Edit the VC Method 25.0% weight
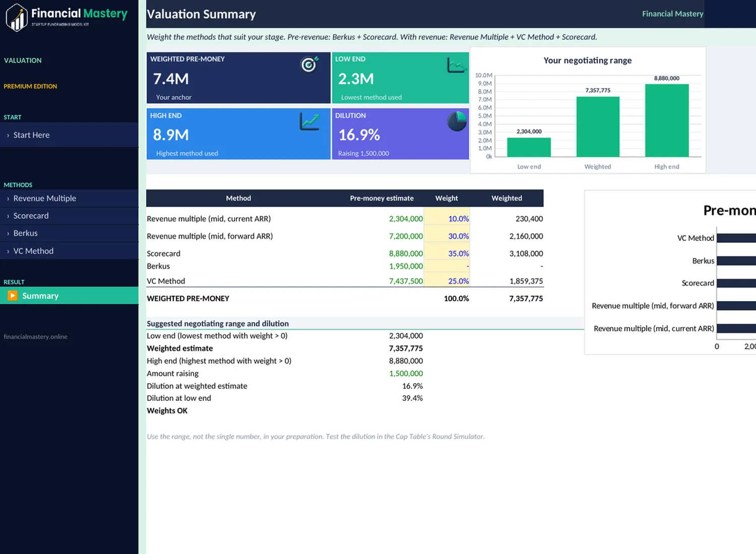Screen dimensions: 756x554 coord(447,281)
